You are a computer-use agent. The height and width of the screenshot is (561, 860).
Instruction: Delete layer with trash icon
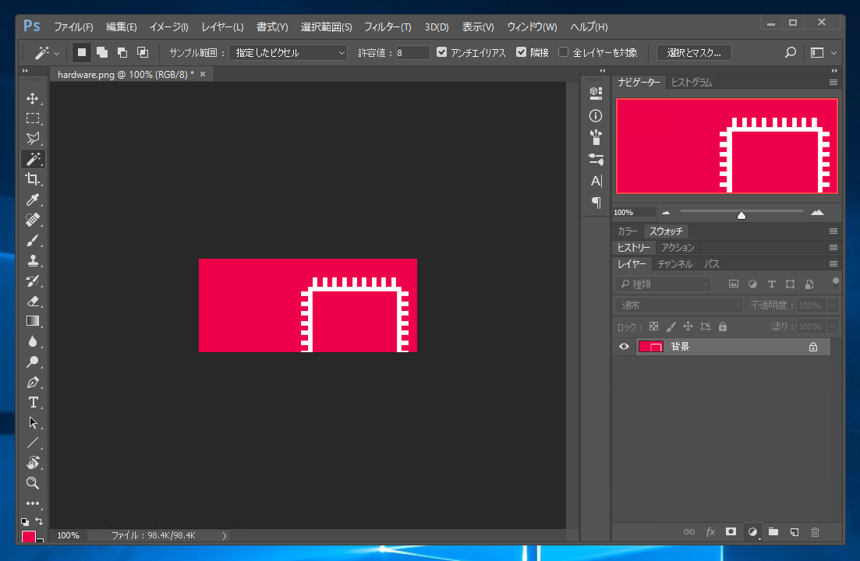(x=815, y=532)
